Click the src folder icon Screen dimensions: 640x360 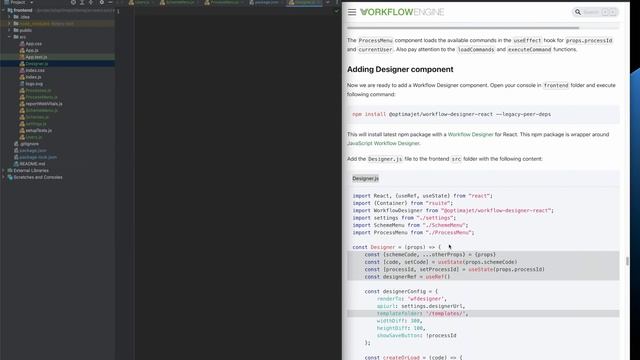click(x=16, y=37)
